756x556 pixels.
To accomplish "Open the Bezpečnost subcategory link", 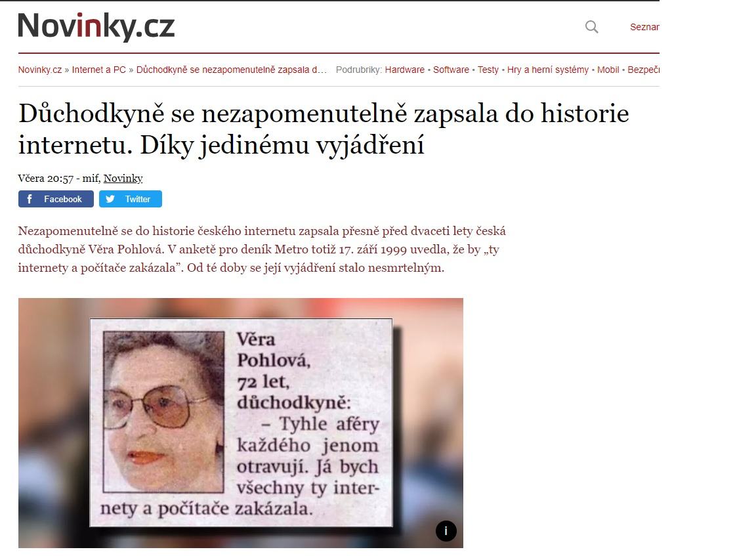I will pyautogui.click(x=643, y=70).
